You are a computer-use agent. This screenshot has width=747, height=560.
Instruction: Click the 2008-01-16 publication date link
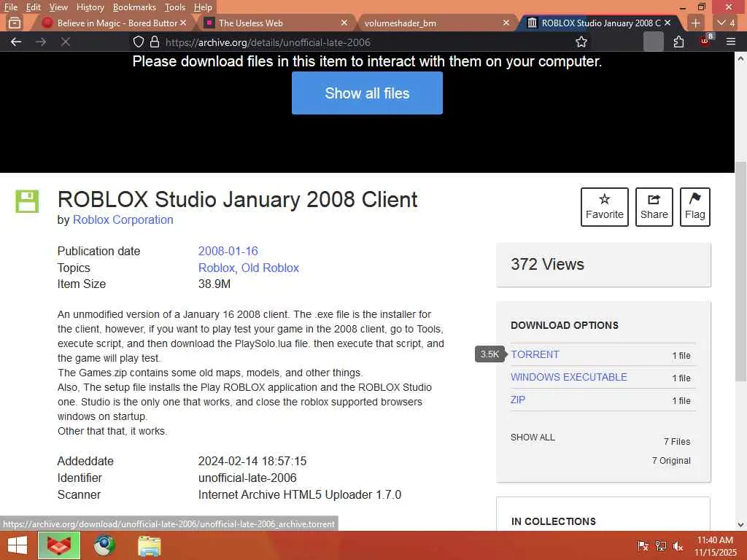(228, 251)
